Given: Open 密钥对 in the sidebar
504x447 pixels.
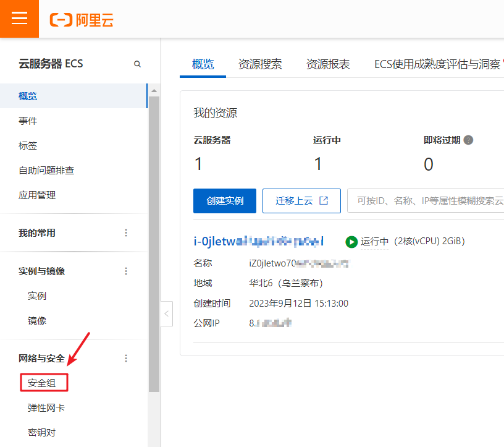Looking at the screenshot, I should pos(41,433).
